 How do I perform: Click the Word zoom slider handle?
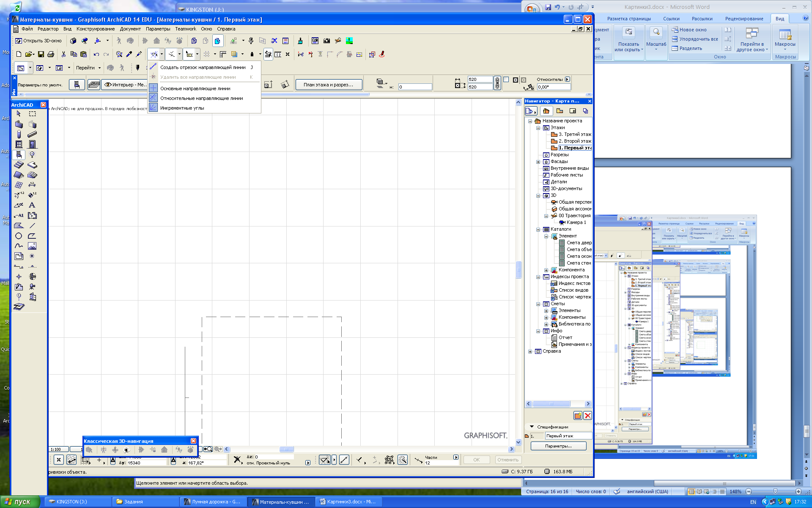pyautogui.click(x=775, y=491)
